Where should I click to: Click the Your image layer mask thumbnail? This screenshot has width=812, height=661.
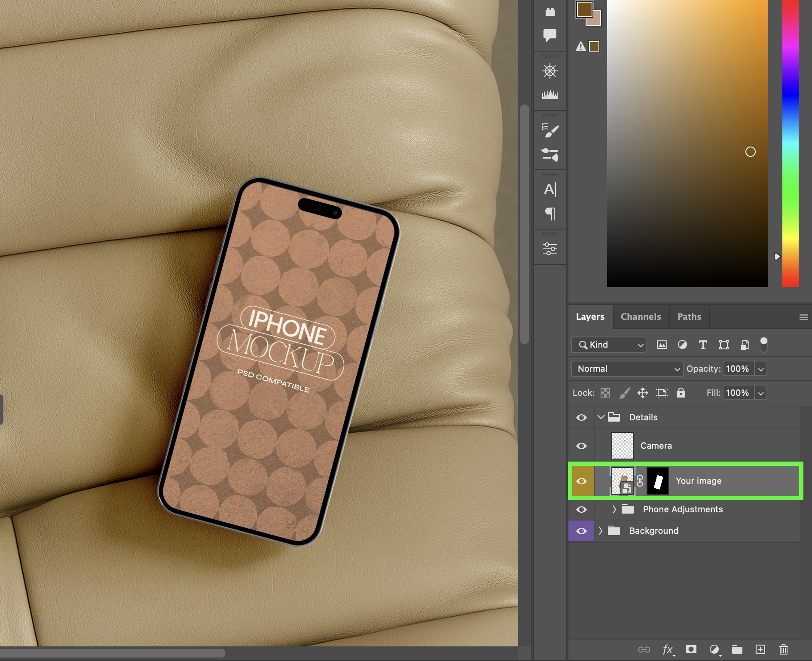[658, 481]
